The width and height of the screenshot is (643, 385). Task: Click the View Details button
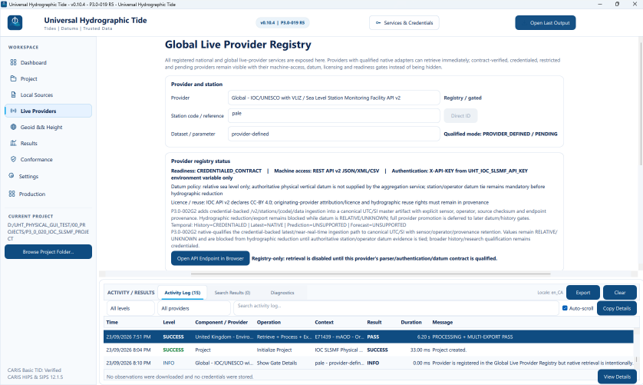pos(617,376)
